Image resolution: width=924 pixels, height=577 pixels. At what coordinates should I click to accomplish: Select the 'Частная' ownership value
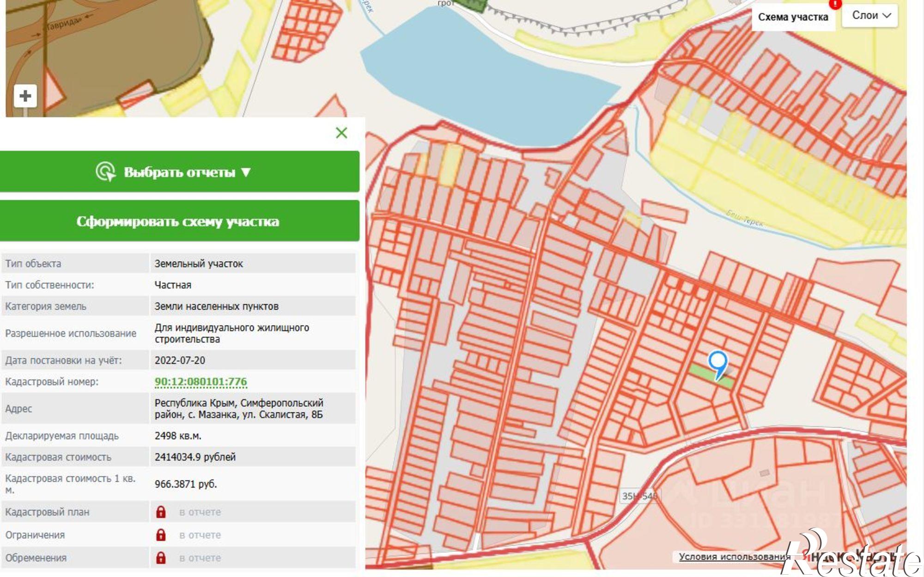(173, 285)
